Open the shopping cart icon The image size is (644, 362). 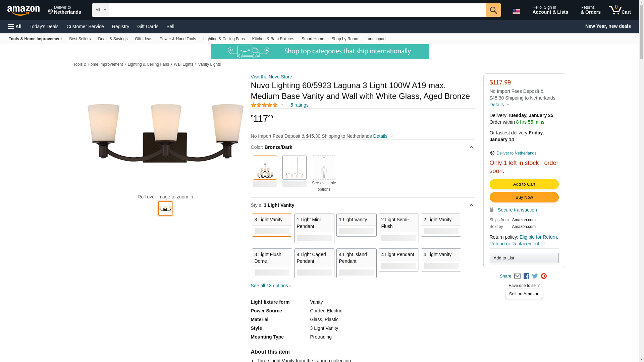[620, 10]
